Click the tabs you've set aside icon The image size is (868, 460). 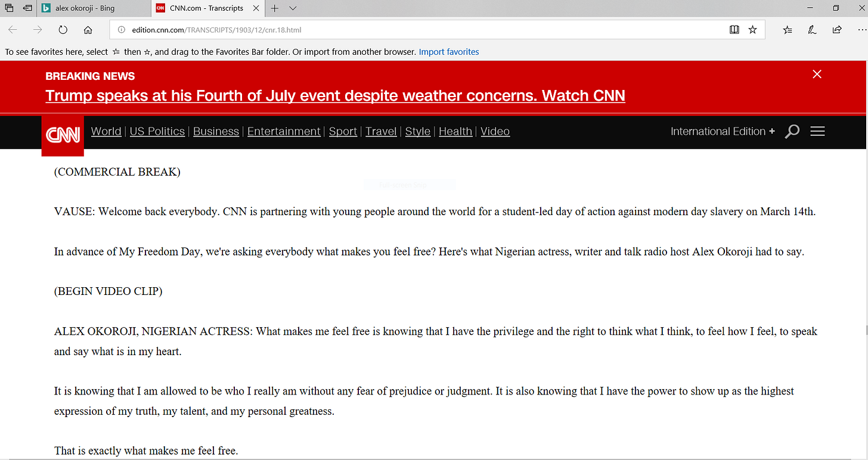(x=9, y=8)
